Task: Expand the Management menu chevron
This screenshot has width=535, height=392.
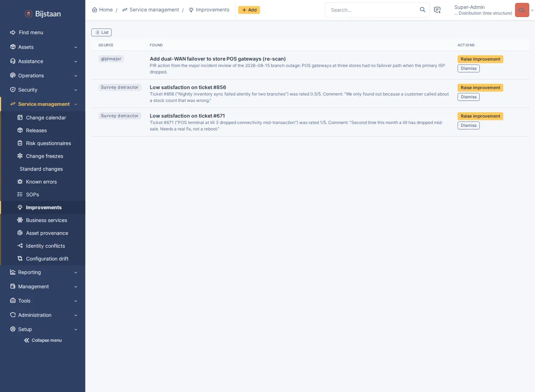Action: [76, 287]
